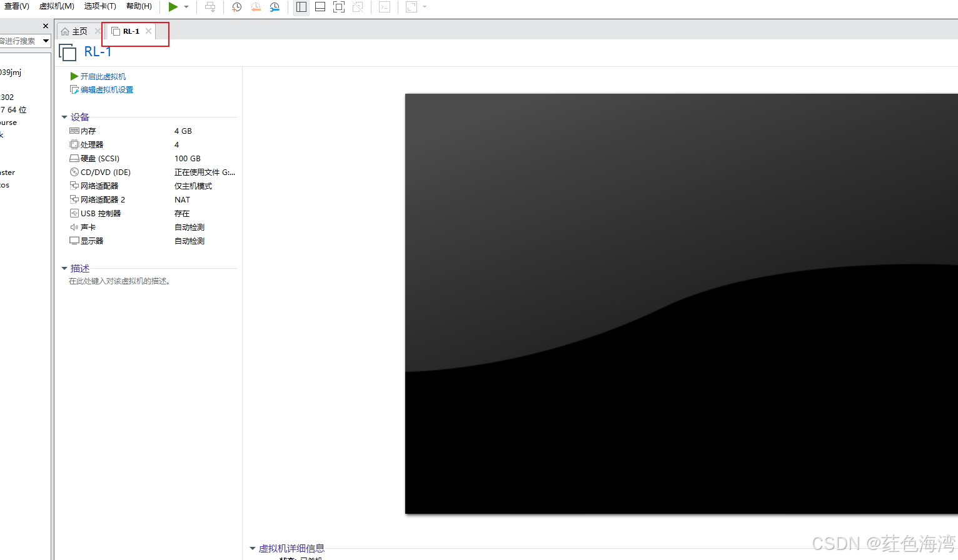The image size is (958, 560).
Task: Select the 处理器 processor device row
Action: tap(152, 145)
